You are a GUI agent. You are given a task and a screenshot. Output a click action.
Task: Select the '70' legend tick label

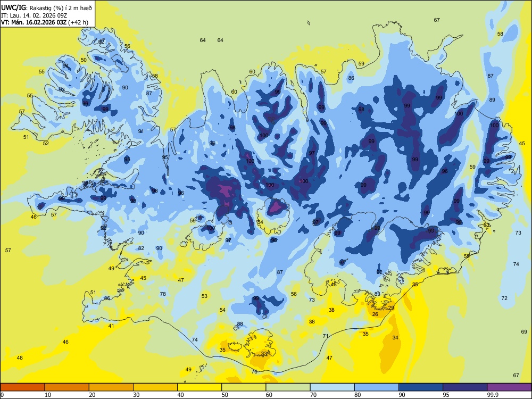(313, 395)
